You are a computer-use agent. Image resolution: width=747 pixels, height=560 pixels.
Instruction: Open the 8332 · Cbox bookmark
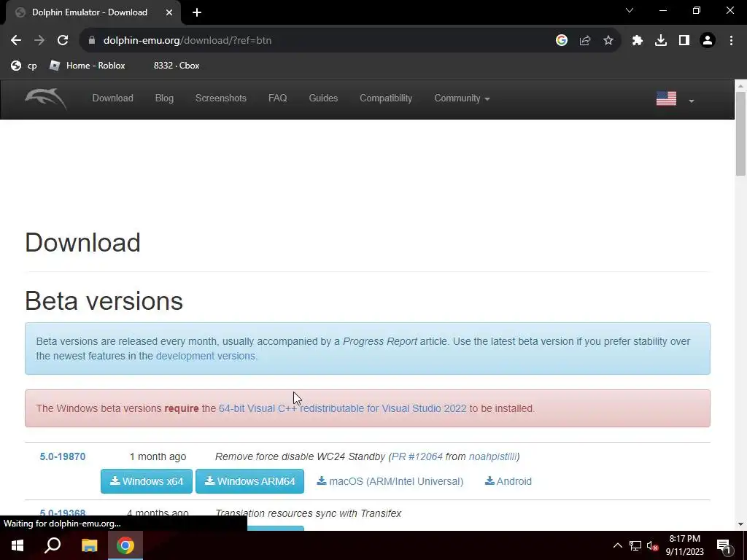tap(177, 66)
